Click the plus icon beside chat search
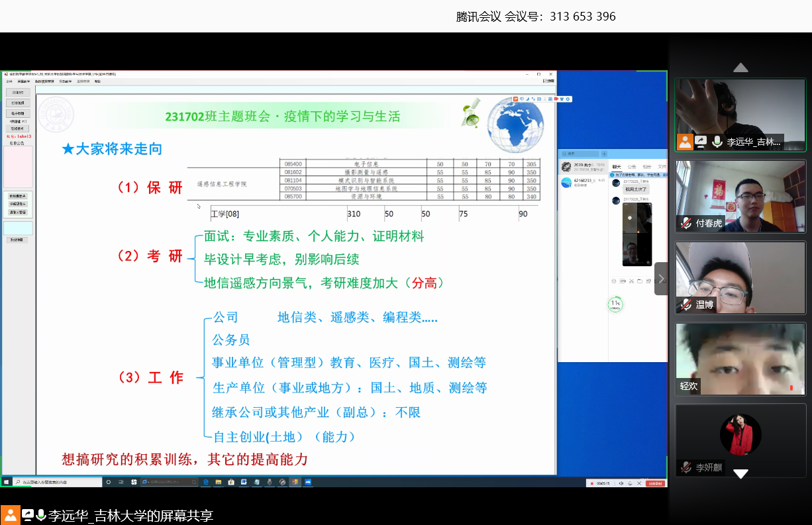Image resolution: width=812 pixels, height=525 pixels. (604, 154)
